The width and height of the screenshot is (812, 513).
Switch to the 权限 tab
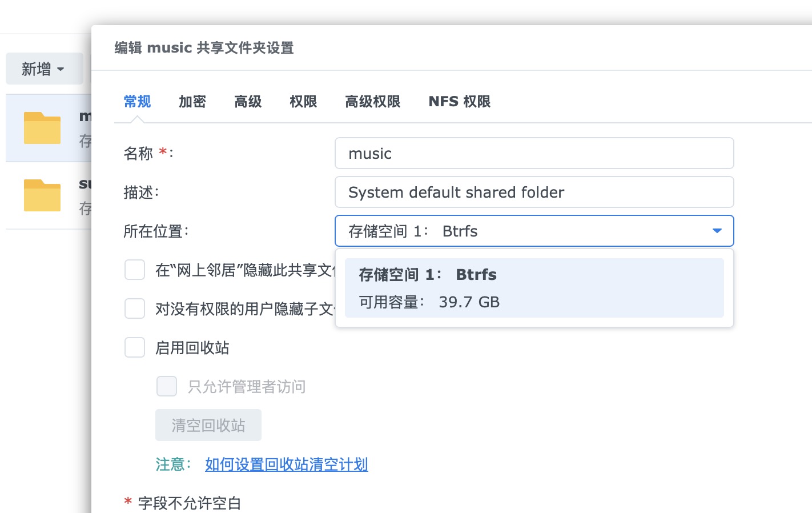[x=303, y=102]
